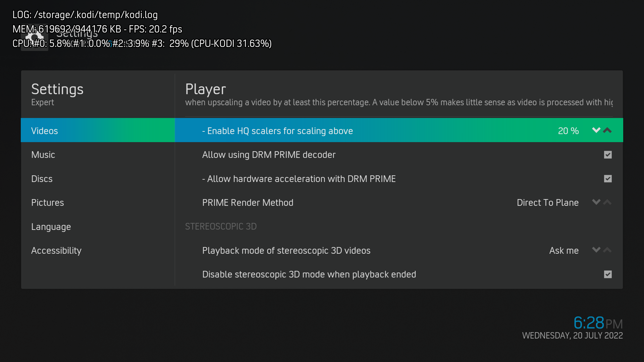Toggle Disable stereoscopic 3D mode checkbox
644x362 pixels.
608,275
